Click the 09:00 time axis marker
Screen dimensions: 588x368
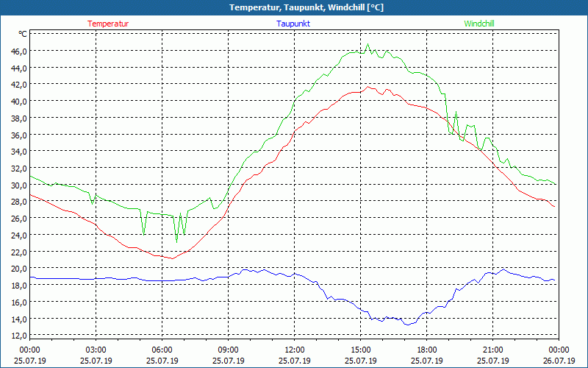click(x=228, y=350)
